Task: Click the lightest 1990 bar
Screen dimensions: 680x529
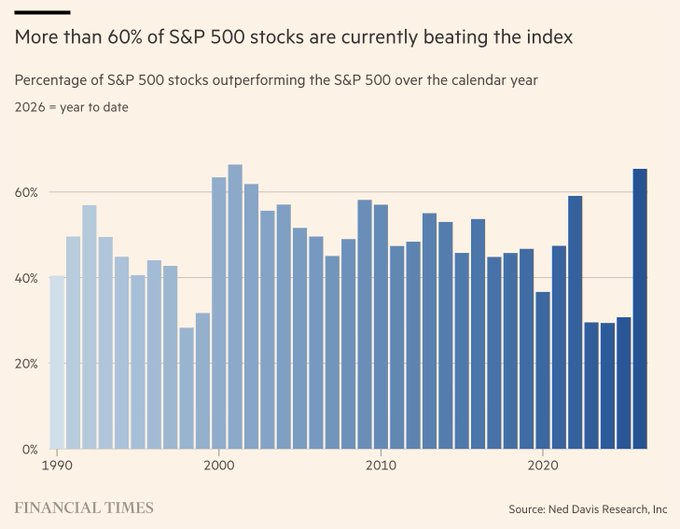Action: pyautogui.click(x=57, y=362)
